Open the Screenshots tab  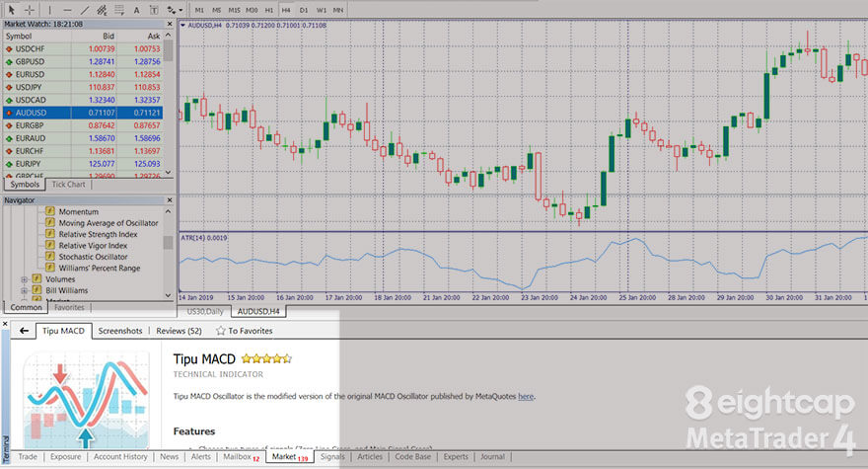(120, 331)
